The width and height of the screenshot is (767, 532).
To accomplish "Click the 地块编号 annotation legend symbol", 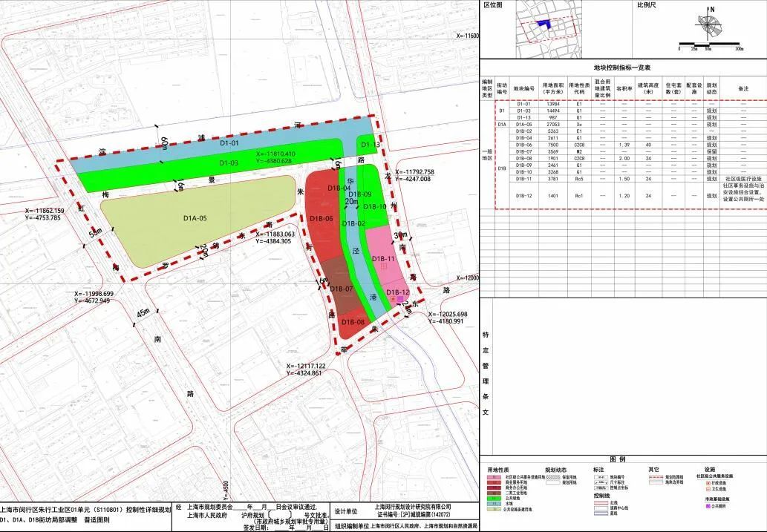I will (601, 477).
